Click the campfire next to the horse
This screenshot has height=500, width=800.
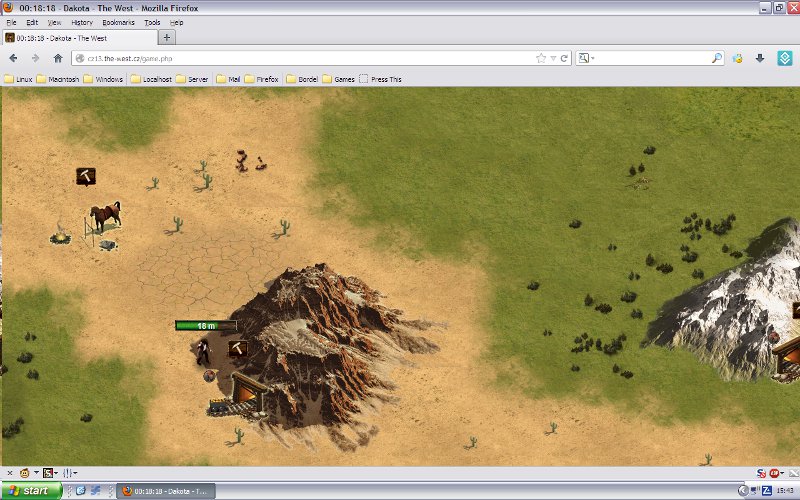pyautogui.click(x=60, y=236)
